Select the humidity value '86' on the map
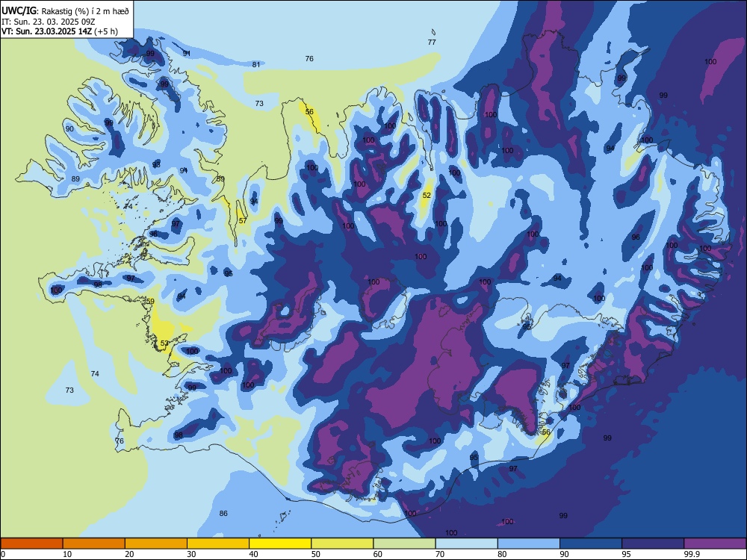The height and width of the screenshot is (560, 747). point(223,513)
